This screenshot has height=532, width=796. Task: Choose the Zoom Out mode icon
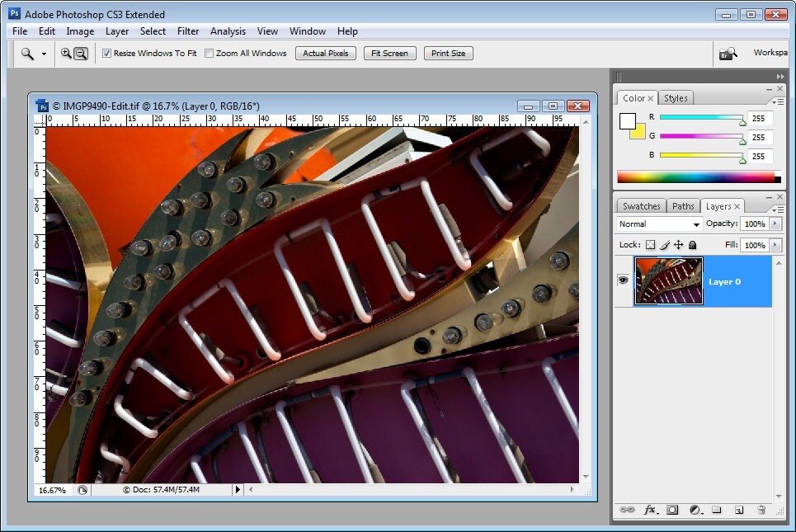[81, 54]
